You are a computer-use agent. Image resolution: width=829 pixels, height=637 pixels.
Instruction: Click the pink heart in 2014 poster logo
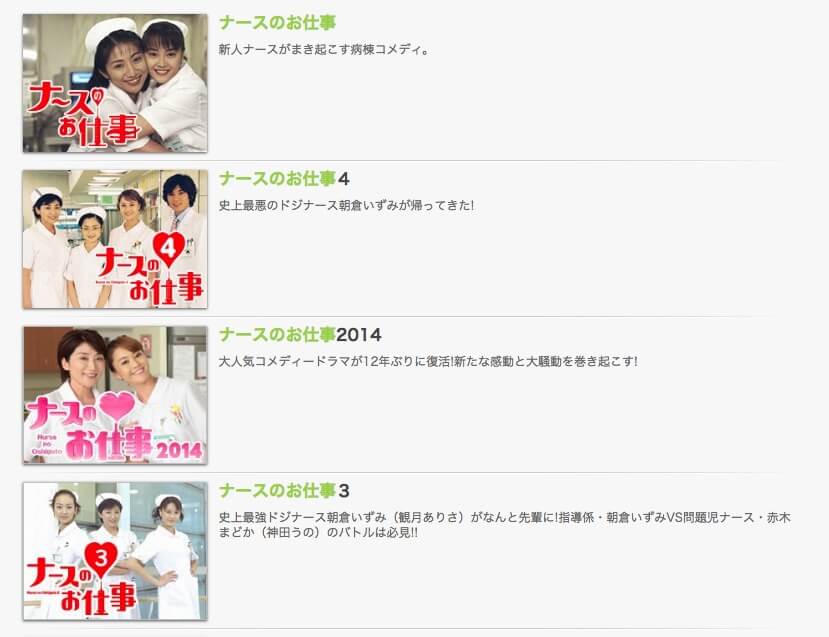click(117, 407)
